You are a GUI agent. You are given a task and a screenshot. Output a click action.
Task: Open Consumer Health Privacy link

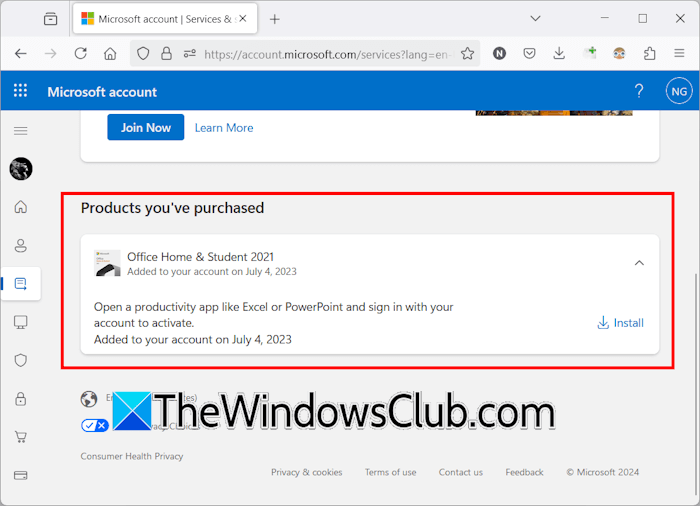[x=132, y=456]
